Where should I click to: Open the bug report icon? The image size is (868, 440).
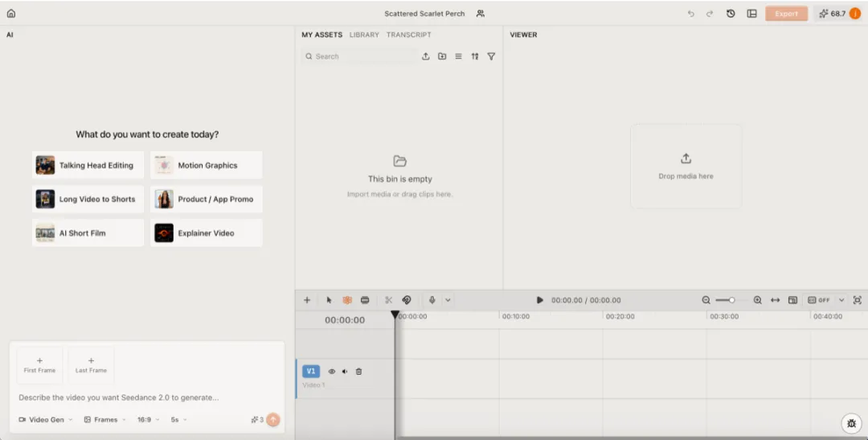tap(851, 423)
